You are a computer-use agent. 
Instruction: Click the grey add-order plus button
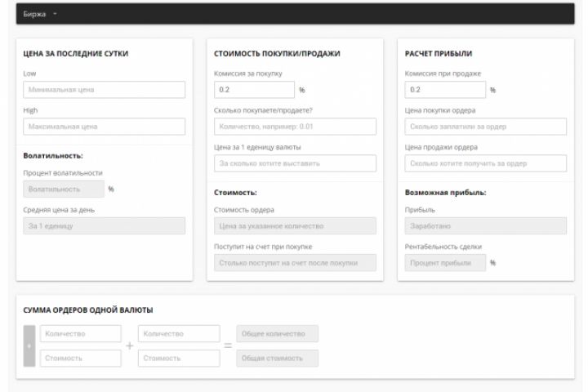pyautogui.click(x=29, y=346)
